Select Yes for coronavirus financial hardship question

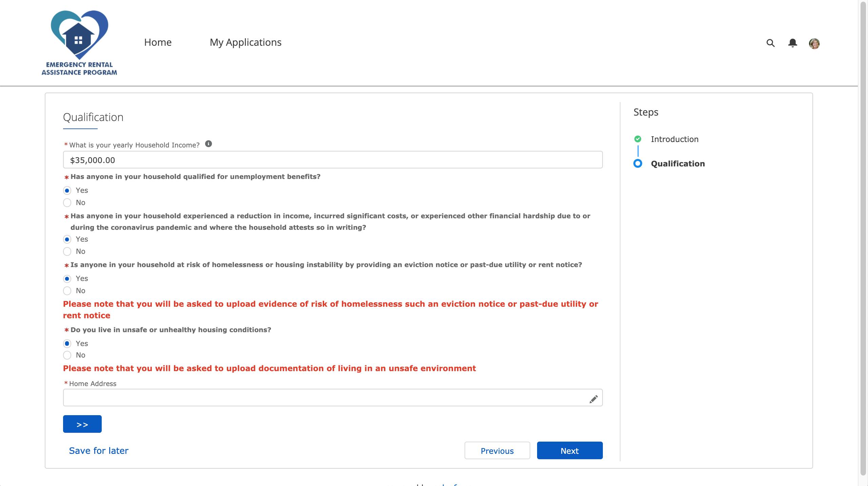pyautogui.click(x=67, y=239)
